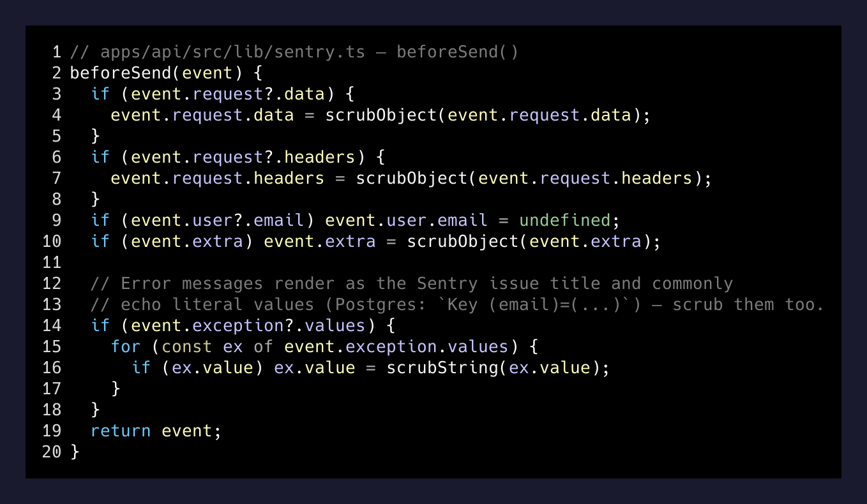Click line number 12 in the gutter
The width and height of the screenshot is (867, 504).
coord(52,283)
